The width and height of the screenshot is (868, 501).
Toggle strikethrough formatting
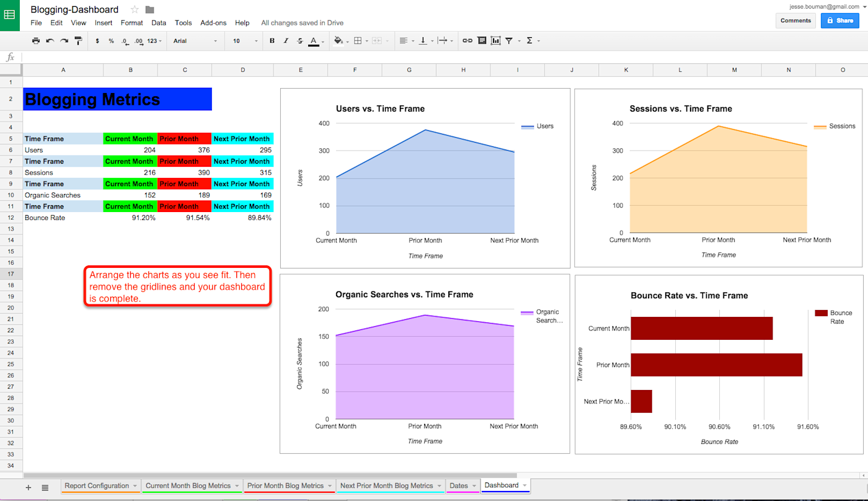tap(300, 41)
